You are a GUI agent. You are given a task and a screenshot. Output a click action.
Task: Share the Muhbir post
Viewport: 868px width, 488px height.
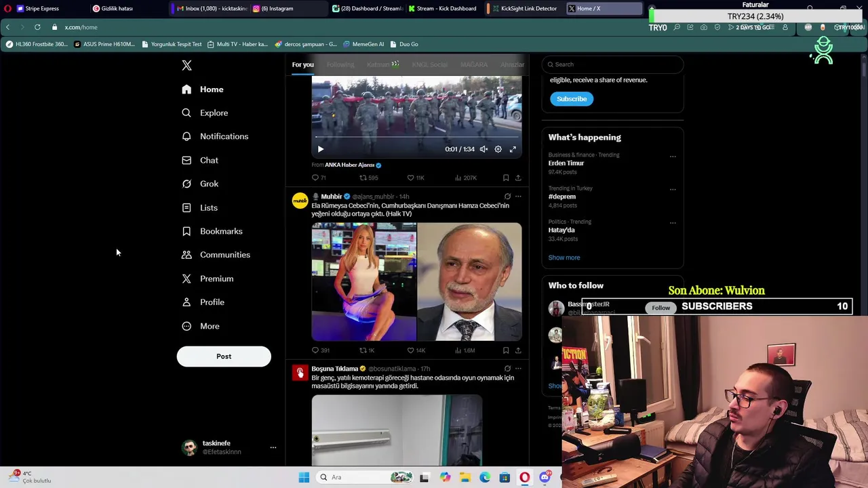click(518, 350)
